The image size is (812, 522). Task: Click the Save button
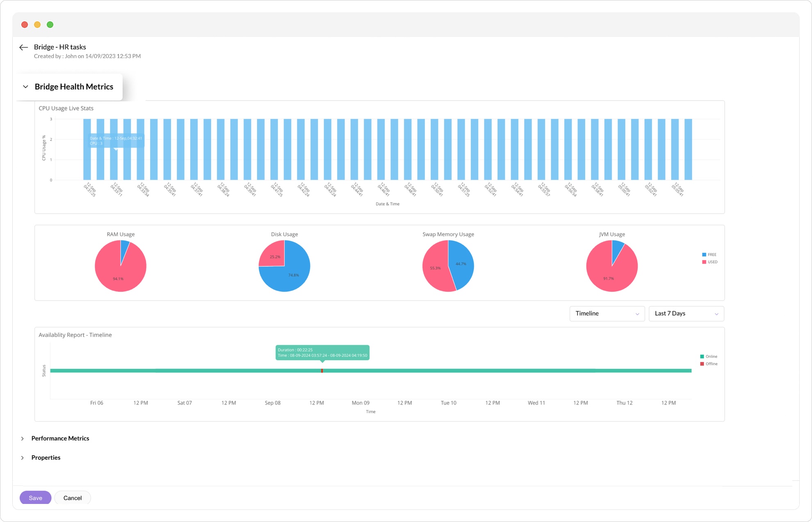(x=35, y=498)
